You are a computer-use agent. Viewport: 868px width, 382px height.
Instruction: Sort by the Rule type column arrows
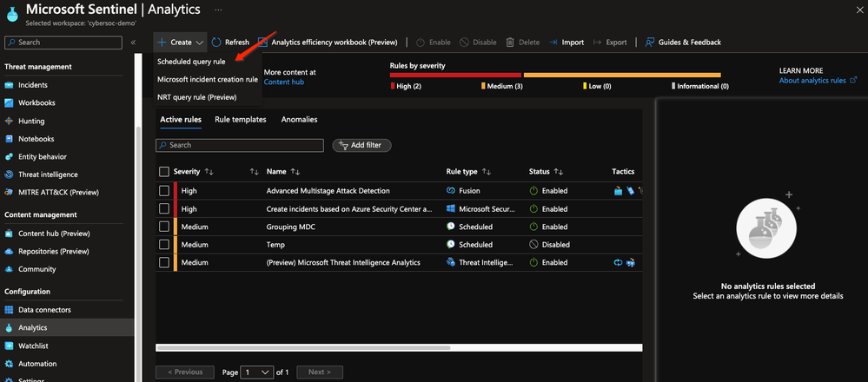coord(487,172)
